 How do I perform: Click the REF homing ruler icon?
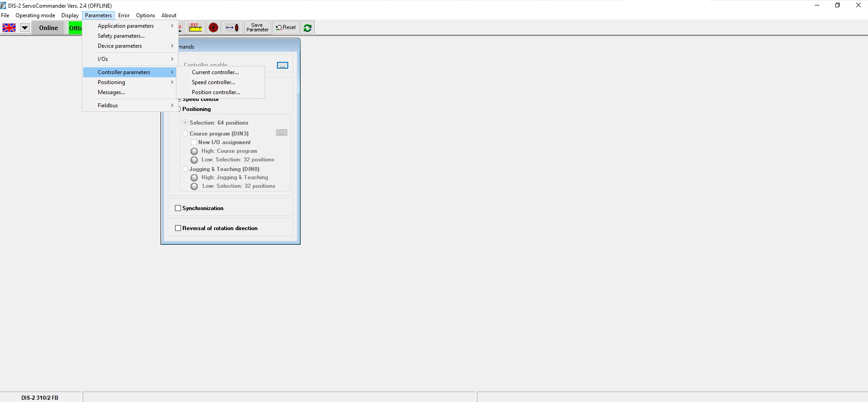196,28
